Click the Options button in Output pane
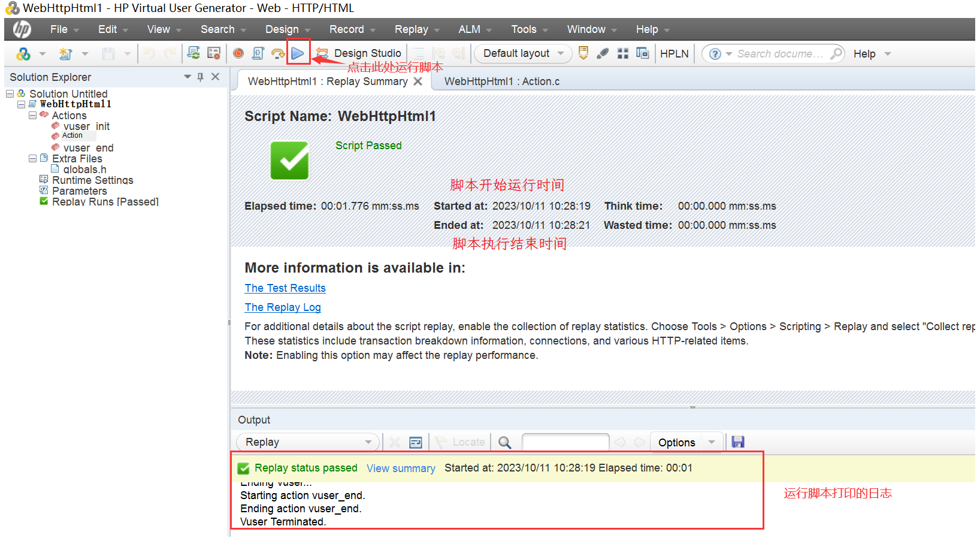Image resolution: width=980 pixels, height=538 pixels. (x=677, y=442)
